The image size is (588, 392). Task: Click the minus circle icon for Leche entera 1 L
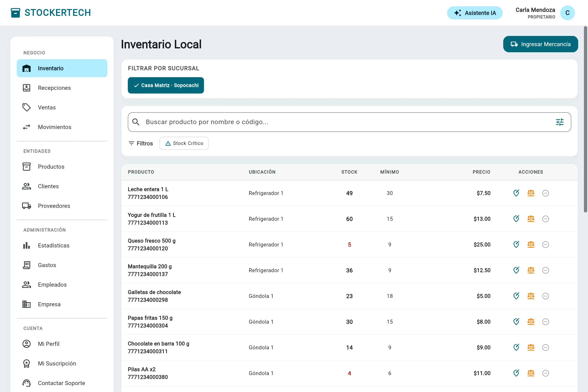point(546,193)
